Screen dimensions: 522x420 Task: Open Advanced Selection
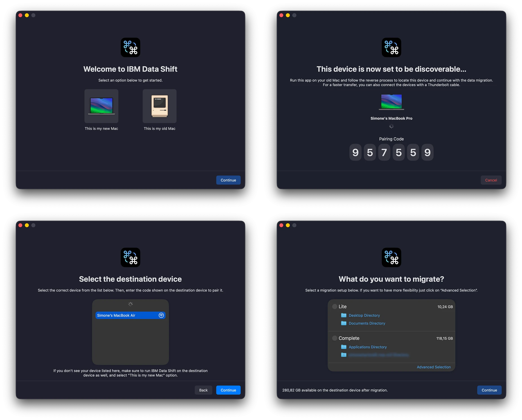pyautogui.click(x=434, y=367)
